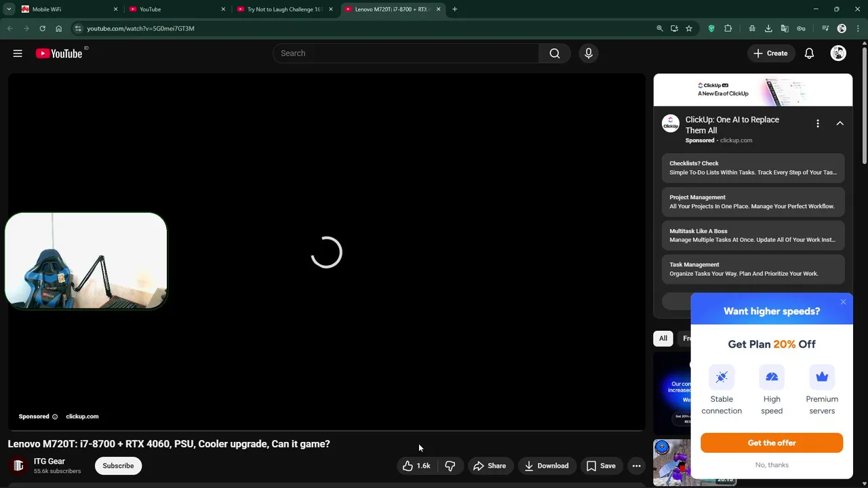
Task: Open incognito-style hat extension icon
Action: (752, 28)
